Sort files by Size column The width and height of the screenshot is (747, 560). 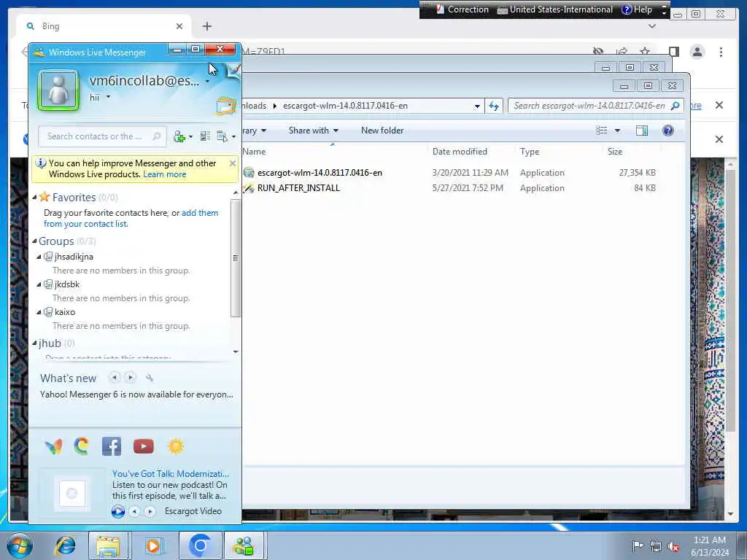tap(632, 152)
